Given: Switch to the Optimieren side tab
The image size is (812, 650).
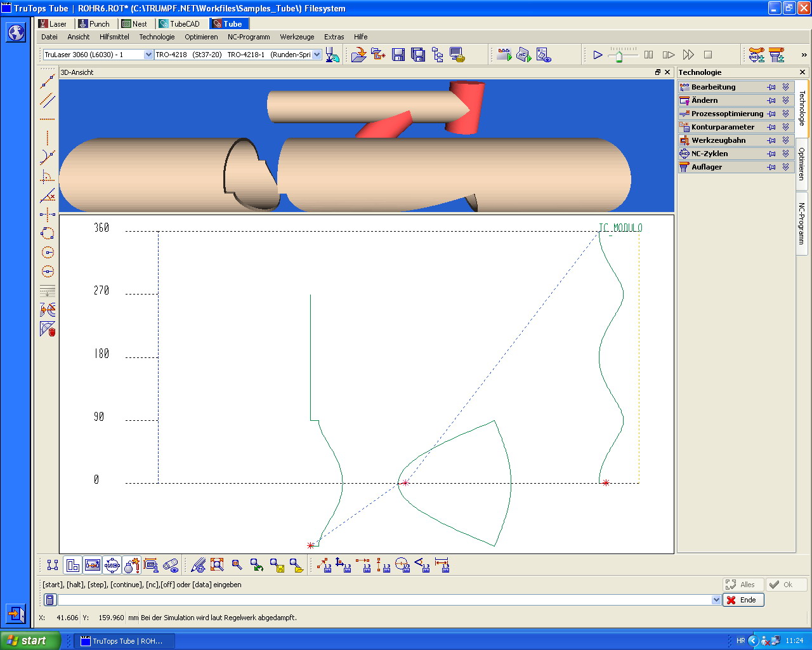Looking at the screenshot, I should (802, 164).
